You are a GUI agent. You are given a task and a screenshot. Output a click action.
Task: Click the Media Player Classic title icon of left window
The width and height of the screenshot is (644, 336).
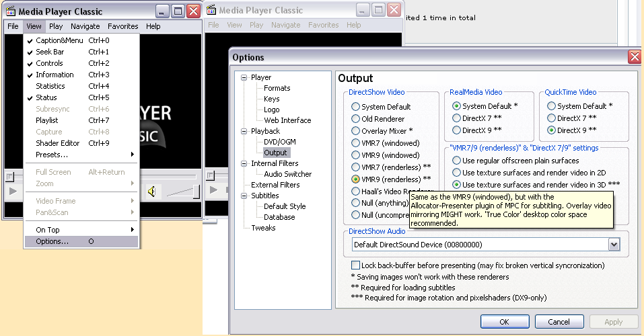(11, 11)
